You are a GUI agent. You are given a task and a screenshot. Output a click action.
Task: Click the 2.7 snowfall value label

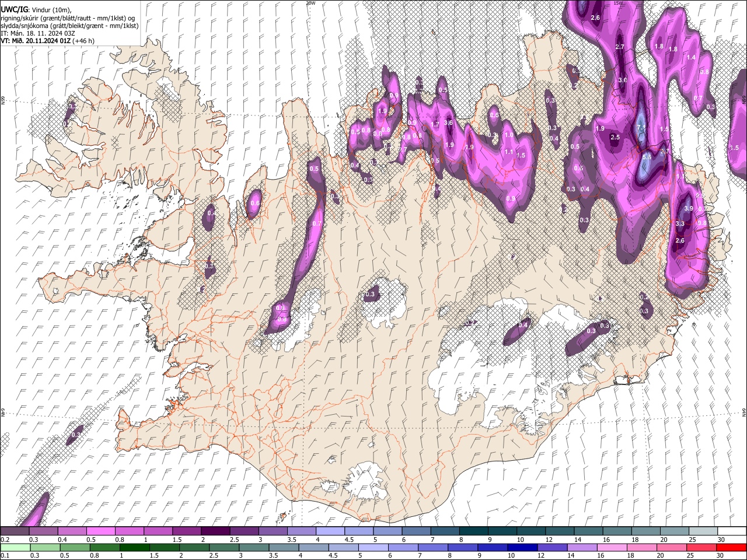pyautogui.click(x=620, y=47)
